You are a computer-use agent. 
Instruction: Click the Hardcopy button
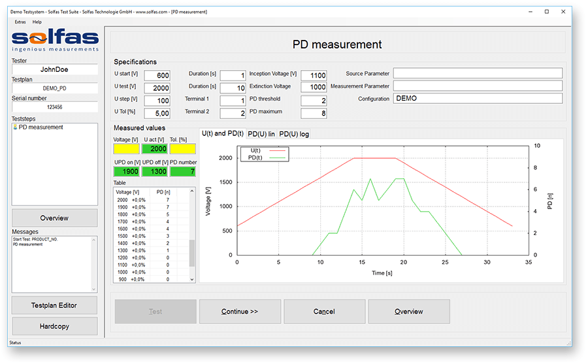[54, 326]
